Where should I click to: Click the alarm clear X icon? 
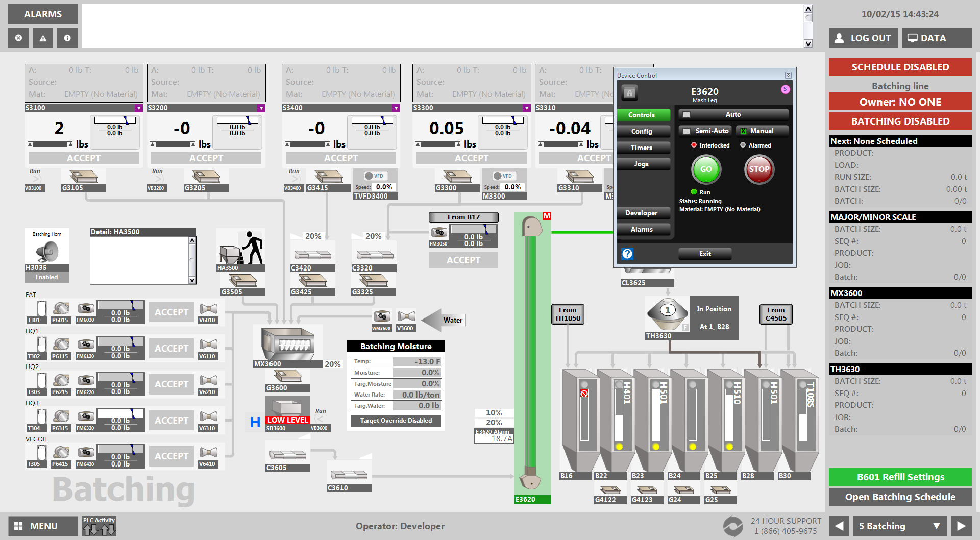tap(18, 38)
